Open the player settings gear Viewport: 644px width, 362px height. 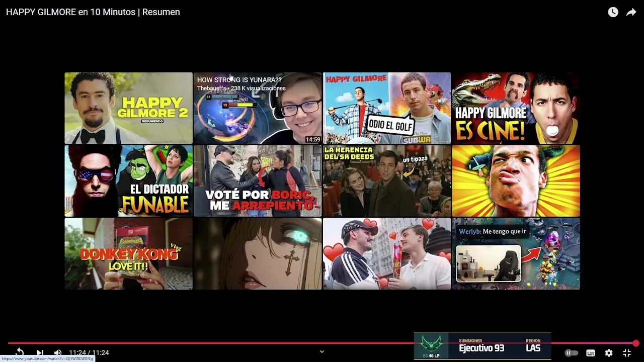(x=609, y=353)
